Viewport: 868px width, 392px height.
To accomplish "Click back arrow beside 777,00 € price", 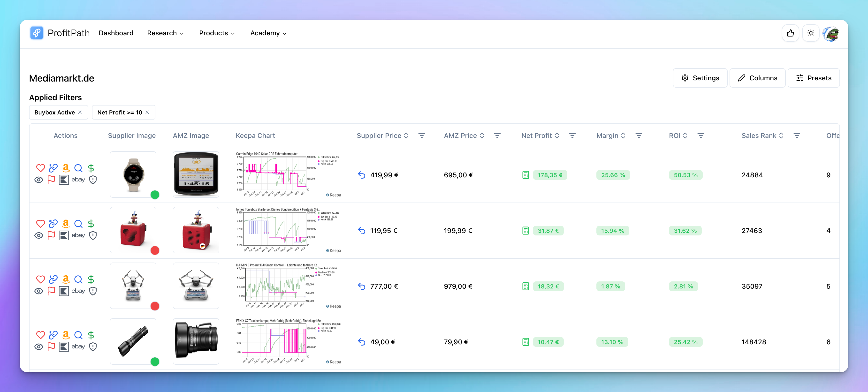I will coord(362,286).
